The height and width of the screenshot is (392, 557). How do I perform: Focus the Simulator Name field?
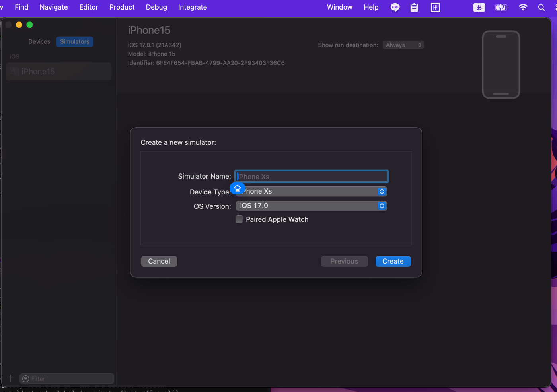(x=312, y=177)
